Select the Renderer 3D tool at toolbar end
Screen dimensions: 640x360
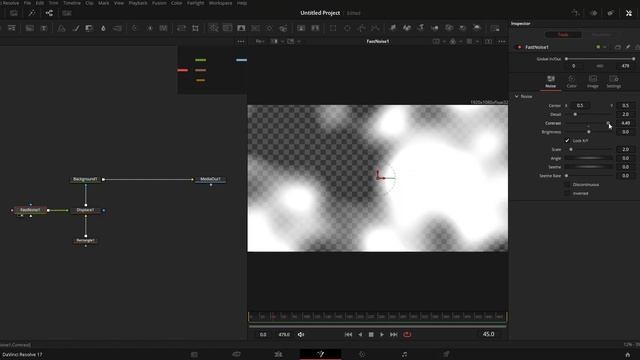[x=495, y=28]
